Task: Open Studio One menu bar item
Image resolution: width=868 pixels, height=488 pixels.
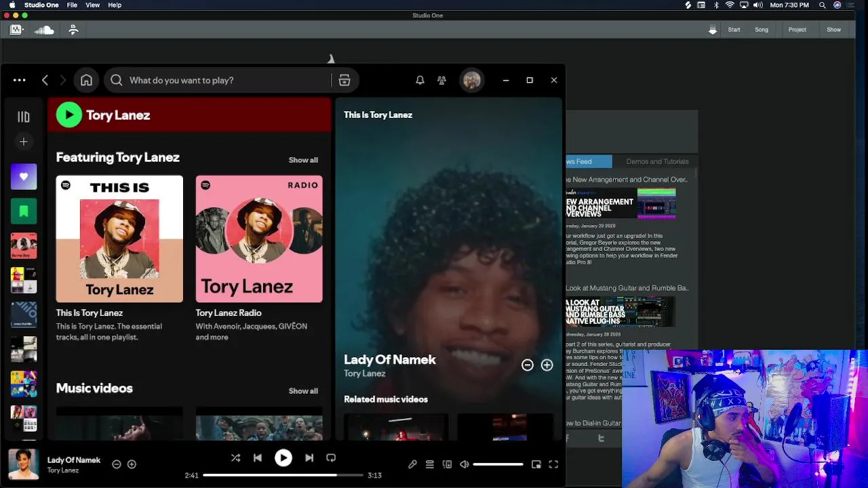Action: point(41,5)
